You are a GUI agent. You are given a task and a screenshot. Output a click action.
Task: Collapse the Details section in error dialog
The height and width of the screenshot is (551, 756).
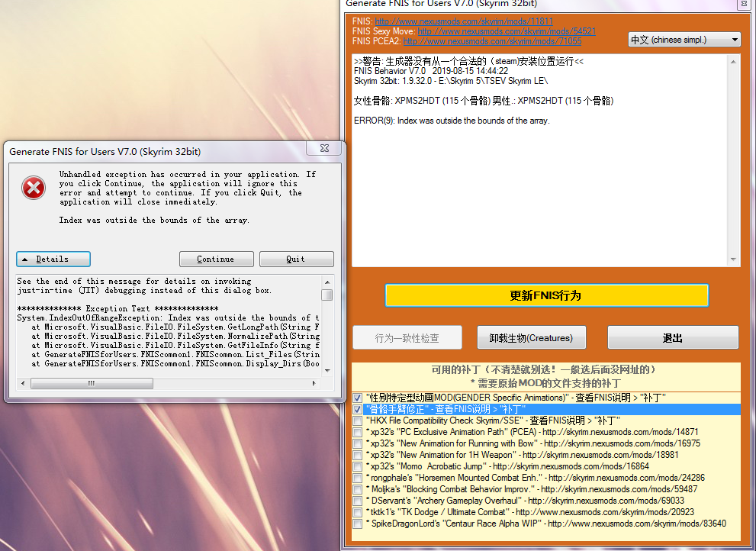coord(53,259)
